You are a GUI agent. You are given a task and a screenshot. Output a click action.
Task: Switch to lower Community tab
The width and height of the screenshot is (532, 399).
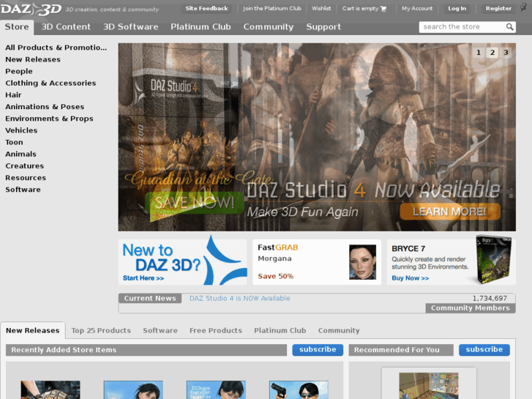[339, 330]
